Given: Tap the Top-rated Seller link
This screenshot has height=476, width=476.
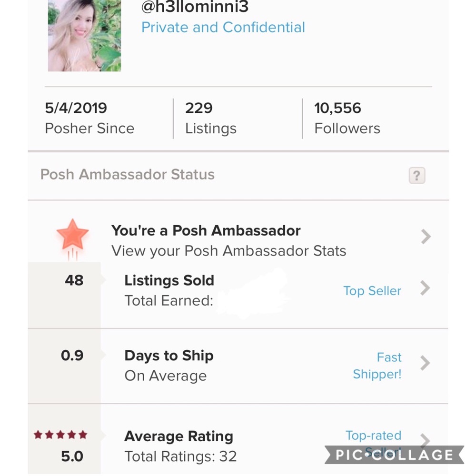Looking at the screenshot, I should coord(374,436).
